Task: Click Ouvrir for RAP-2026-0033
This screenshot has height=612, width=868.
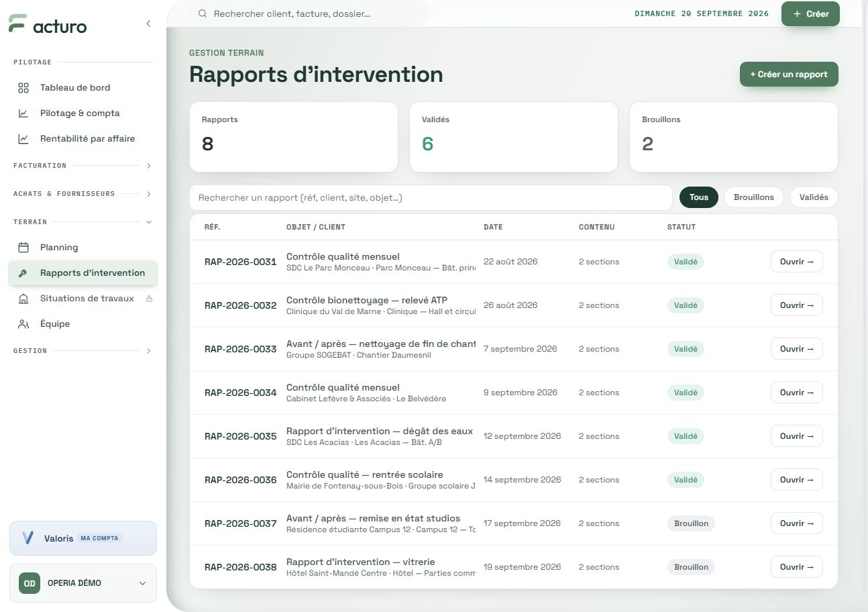Action: pos(797,349)
